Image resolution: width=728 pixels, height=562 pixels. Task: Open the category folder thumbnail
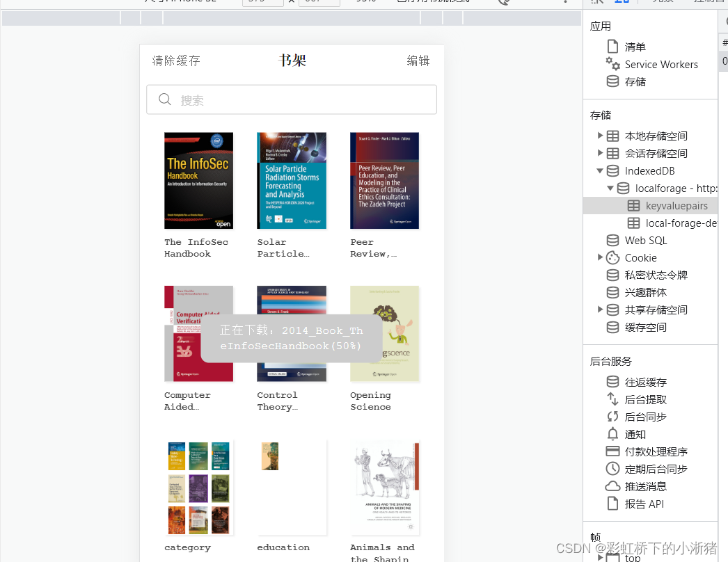[199, 488]
